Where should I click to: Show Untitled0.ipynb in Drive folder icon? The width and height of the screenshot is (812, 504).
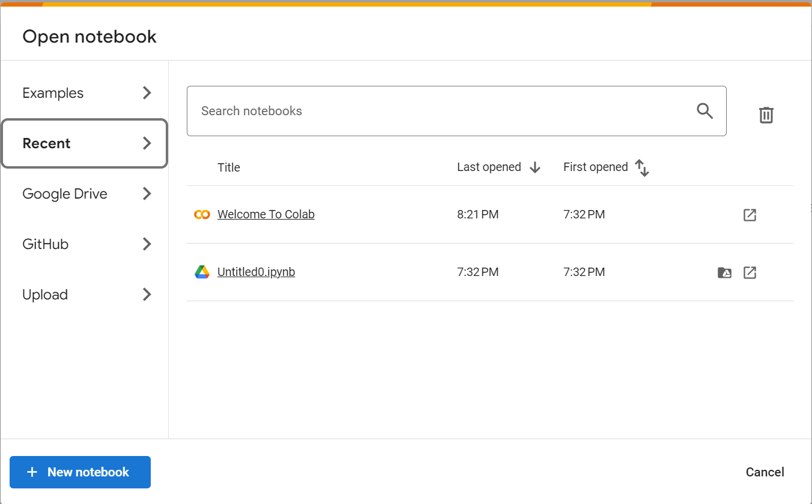pyautogui.click(x=724, y=273)
